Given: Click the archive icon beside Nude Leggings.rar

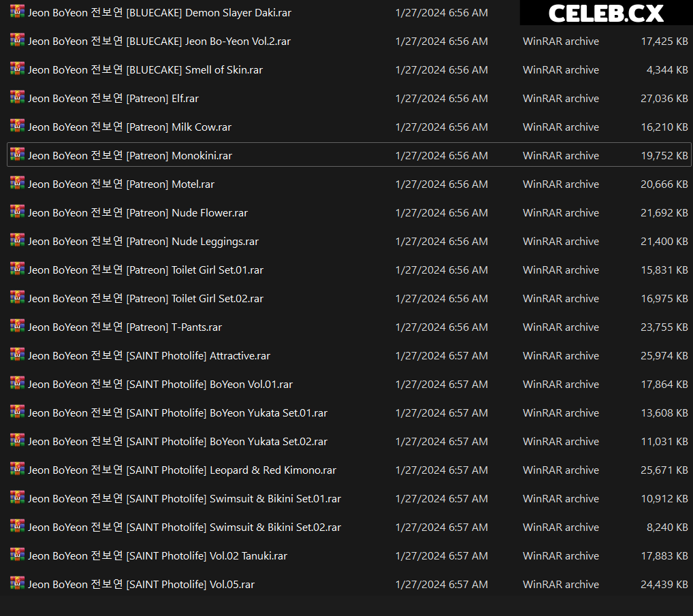Looking at the screenshot, I should click(17, 240).
